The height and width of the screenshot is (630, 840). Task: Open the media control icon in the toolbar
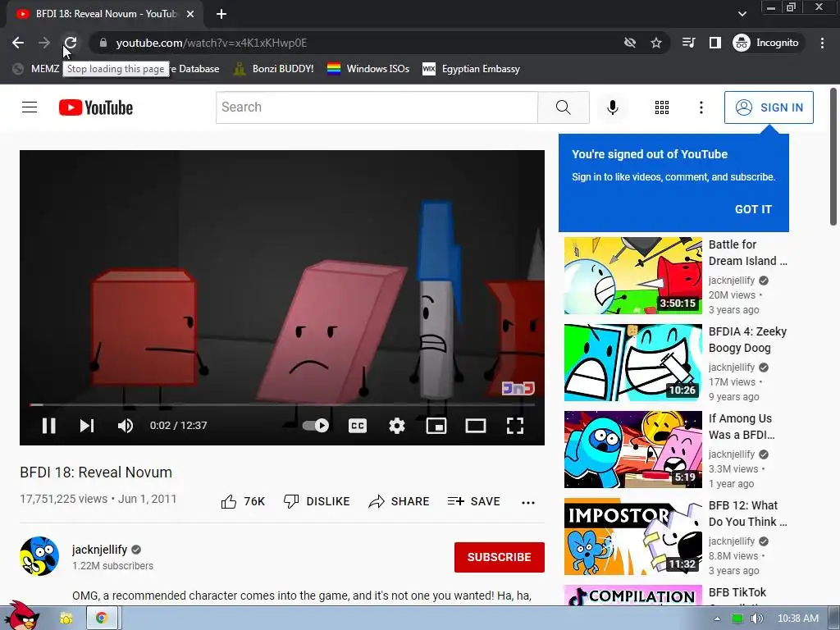click(688, 43)
